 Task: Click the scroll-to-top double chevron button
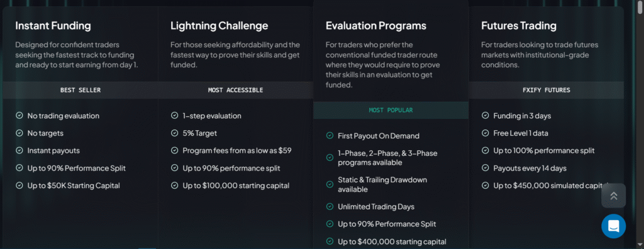tap(614, 196)
